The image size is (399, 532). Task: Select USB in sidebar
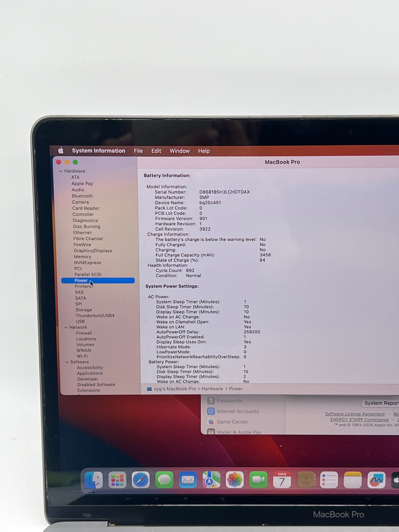(x=80, y=322)
